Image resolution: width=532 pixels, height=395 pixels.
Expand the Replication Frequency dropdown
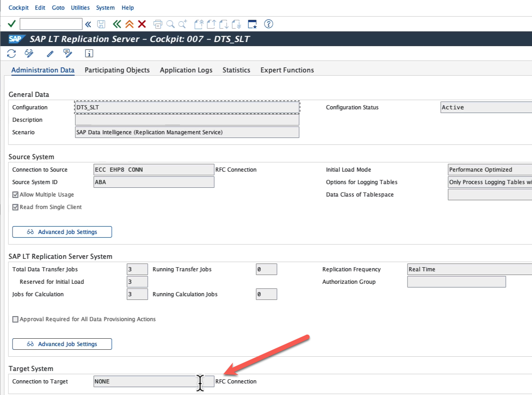coord(469,269)
